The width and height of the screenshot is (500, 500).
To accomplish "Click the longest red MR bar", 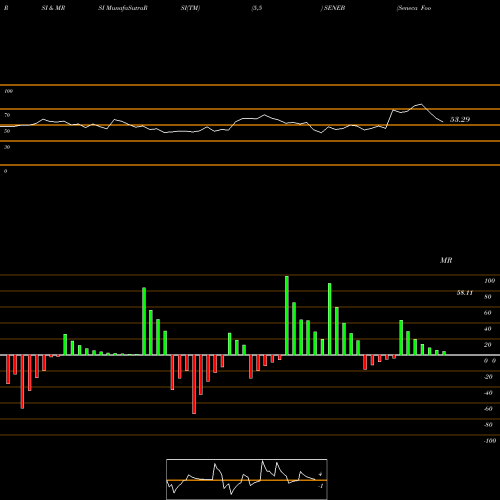I will point(194,384).
